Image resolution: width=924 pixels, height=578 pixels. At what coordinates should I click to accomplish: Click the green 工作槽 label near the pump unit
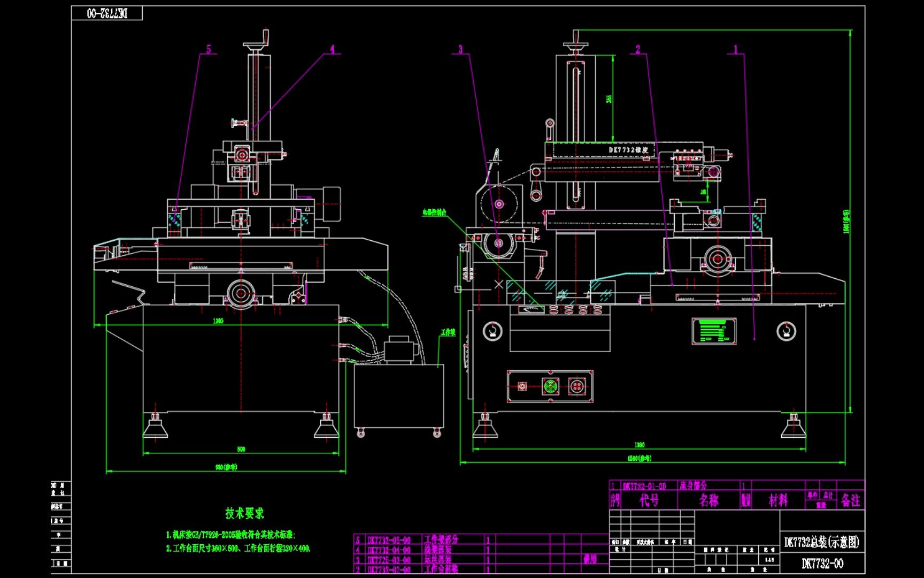pyautogui.click(x=448, y=332)
